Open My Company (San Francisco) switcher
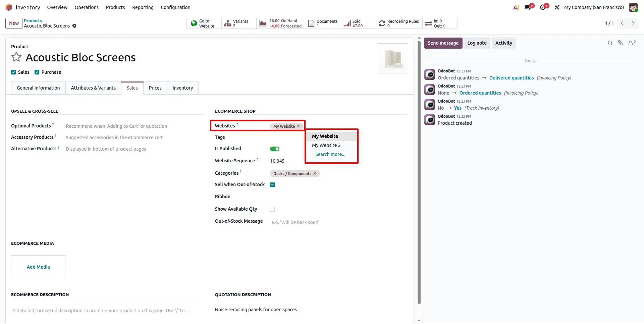 (594, 7)
